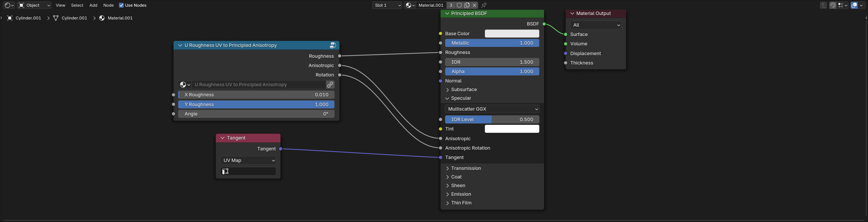Adjust the IOR Level slider
Viewport: 868px width, 222px height.
coord(492,120)
